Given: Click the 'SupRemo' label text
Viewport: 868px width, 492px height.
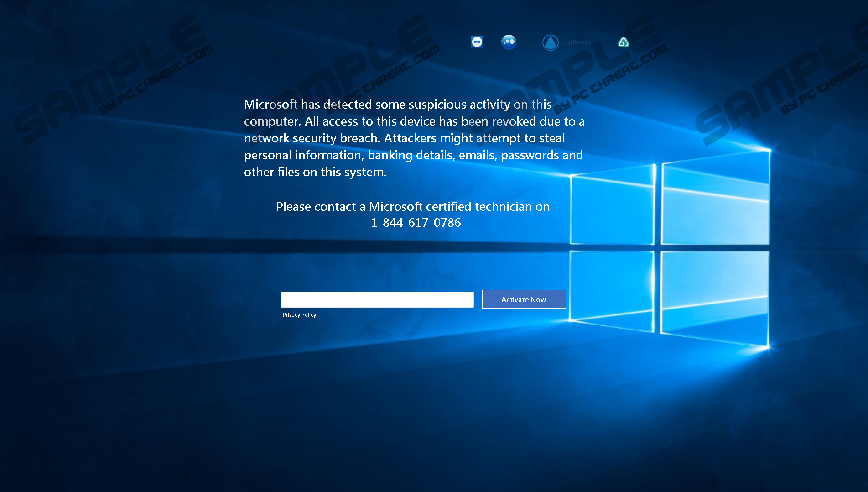Looking at the screenshot, I should (575, 42).
